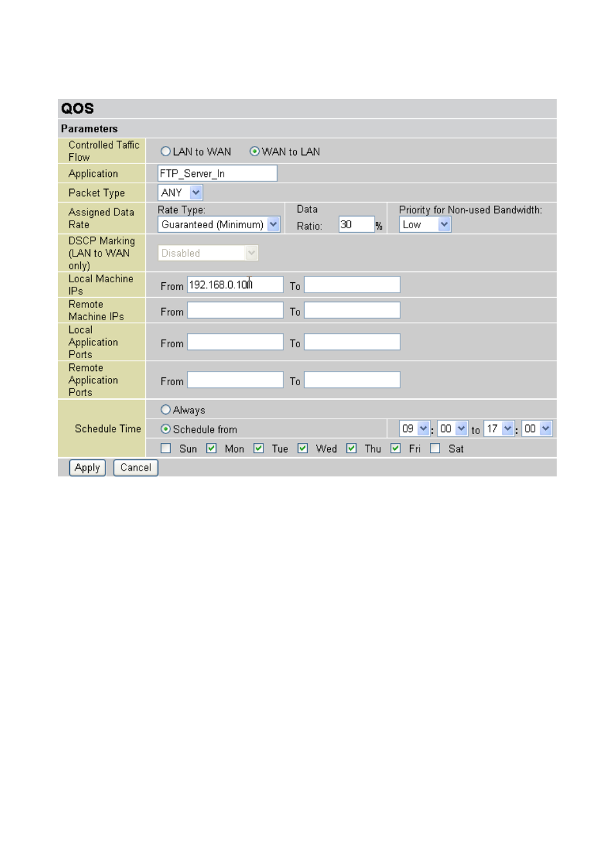Screen dimensions: 613x868
Task: Check the Sun checkbox
Action: click(166, 448)
